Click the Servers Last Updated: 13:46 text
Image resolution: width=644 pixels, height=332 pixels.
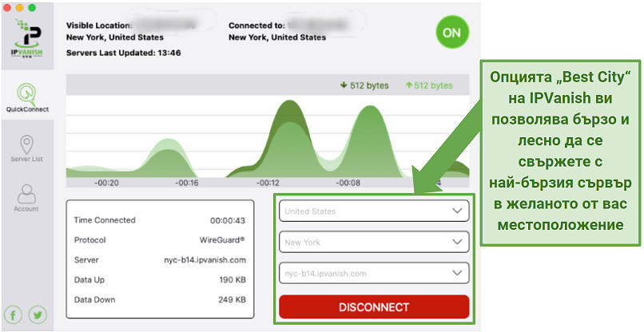click(124, 53)
